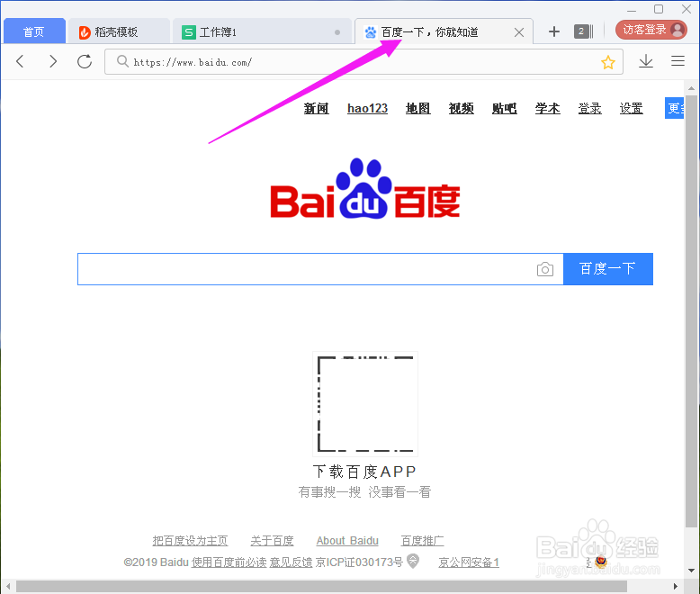
Task: Click the horizontal scrollbar thumb
Action: point(321,586)
